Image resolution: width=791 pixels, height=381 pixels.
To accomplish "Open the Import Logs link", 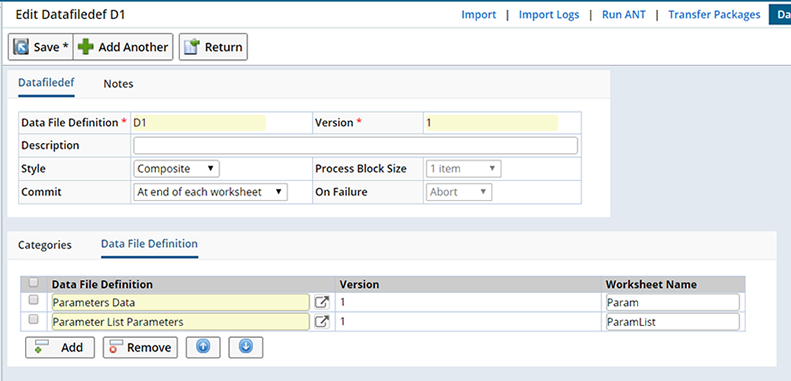I will tap(549, 15).
